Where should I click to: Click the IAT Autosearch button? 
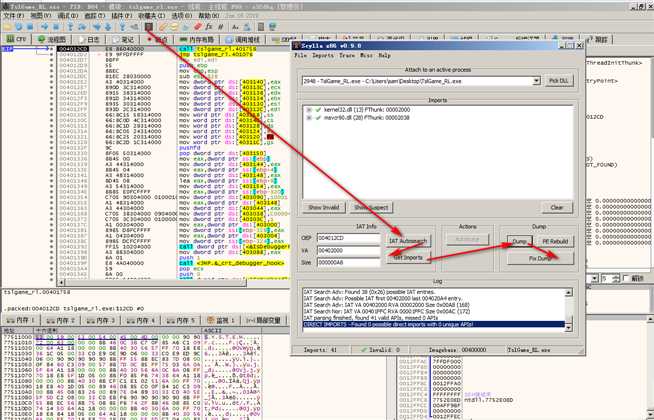tap(407, 241)
